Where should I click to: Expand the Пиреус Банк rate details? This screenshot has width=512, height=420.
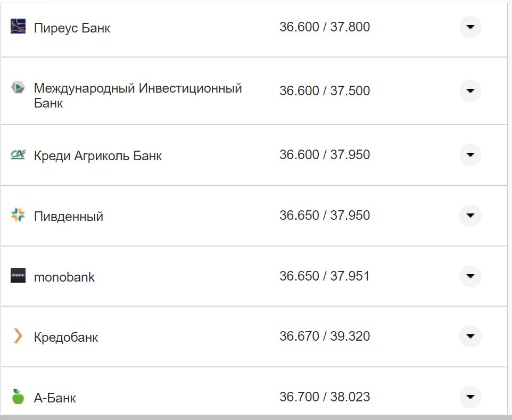pyautogui.click(x=470, y=27)
